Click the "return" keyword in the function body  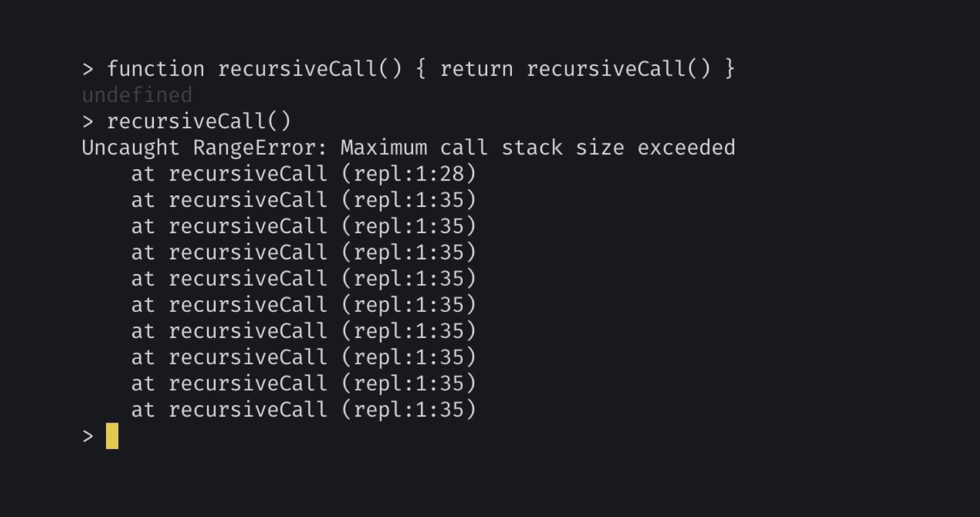coord(476,70)
